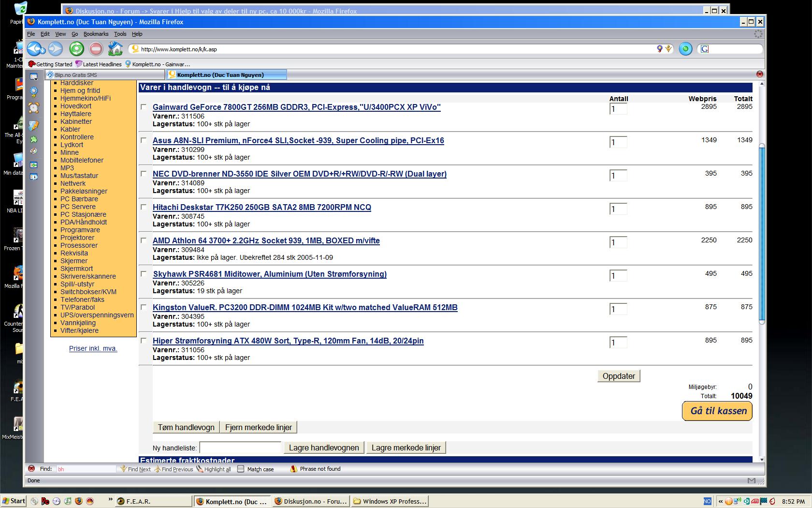The height and width of the screenshot is (508, 812).
Task: Click the red Stop loading button
Action: 96,49
